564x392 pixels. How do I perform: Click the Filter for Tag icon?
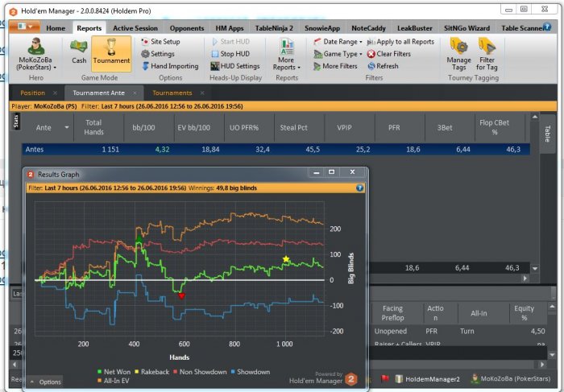[487, 54]
